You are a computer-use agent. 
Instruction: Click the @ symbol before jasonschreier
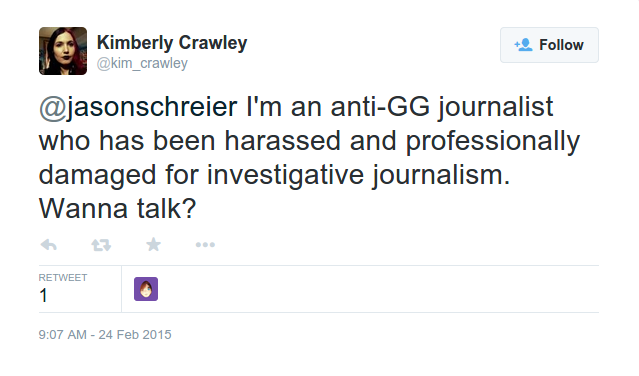click(52, 108)
